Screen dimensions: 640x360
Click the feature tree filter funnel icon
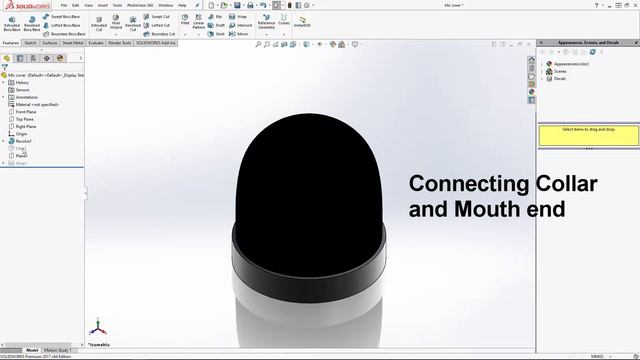point(4,67)
